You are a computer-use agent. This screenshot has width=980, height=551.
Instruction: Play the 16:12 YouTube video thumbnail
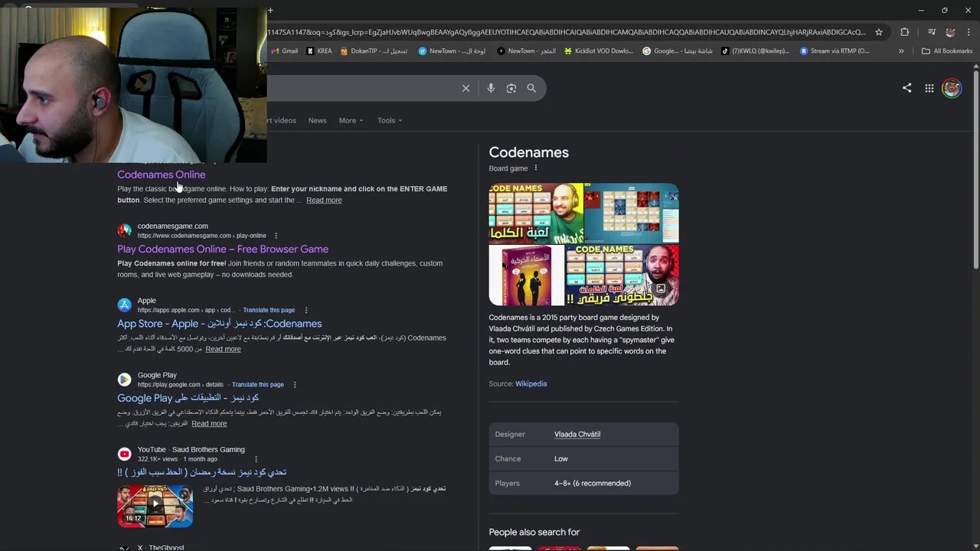coord(155,505)
